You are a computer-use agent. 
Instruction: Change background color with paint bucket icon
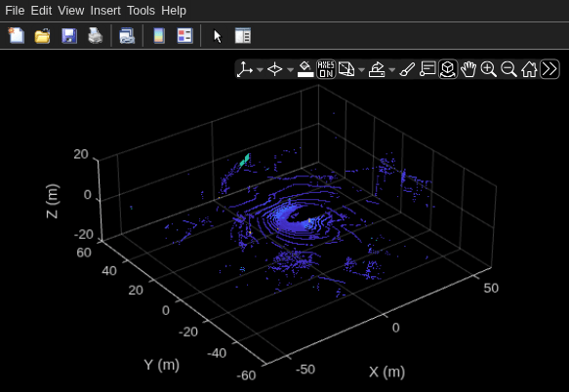305,69
